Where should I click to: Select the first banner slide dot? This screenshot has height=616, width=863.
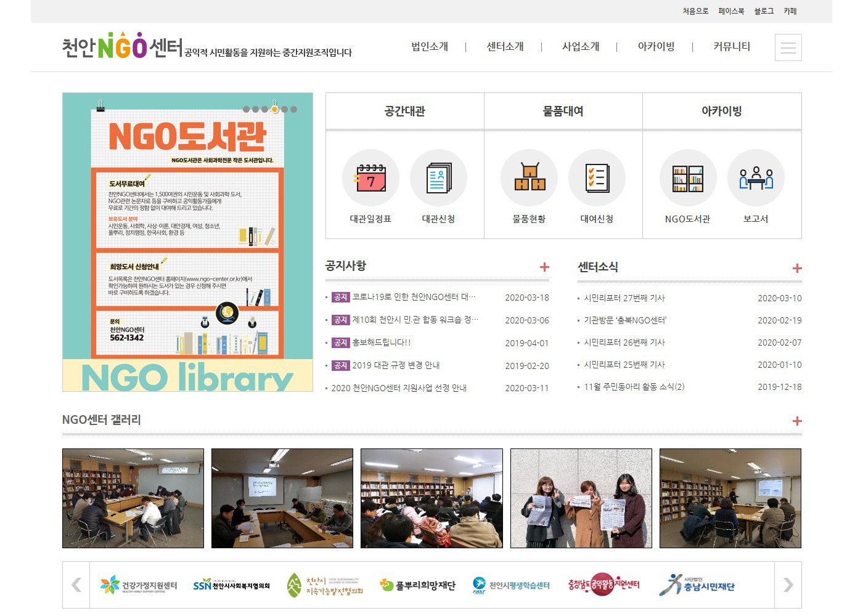coord(247,109)
